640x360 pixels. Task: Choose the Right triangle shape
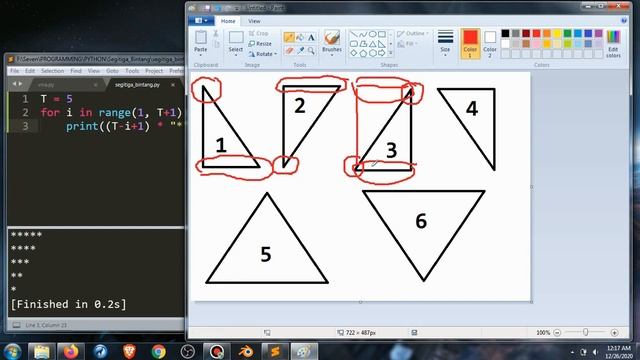pyautogui.click(x=382, y=44)
